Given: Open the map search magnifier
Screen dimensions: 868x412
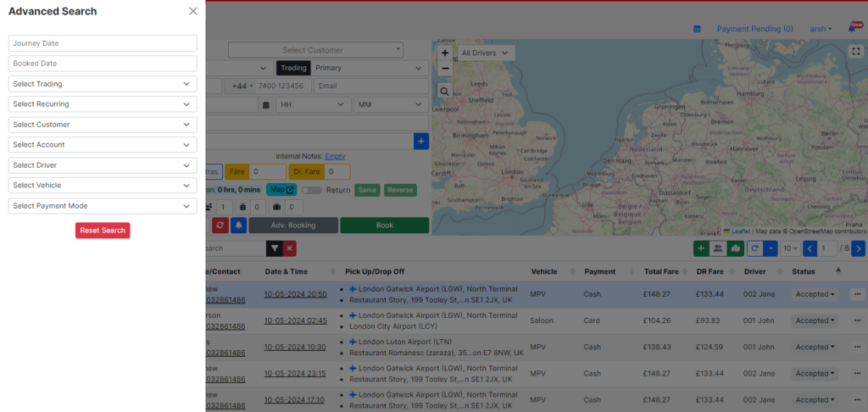Looking at the screenshot, I should coord(445,92).
